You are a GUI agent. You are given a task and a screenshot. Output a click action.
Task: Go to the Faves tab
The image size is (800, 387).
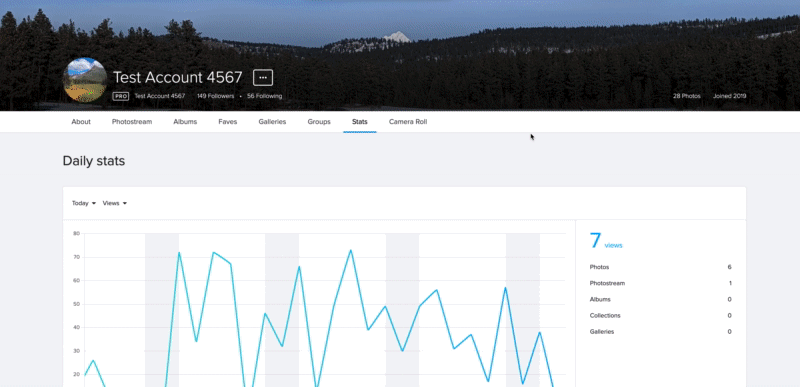[228, 122]
